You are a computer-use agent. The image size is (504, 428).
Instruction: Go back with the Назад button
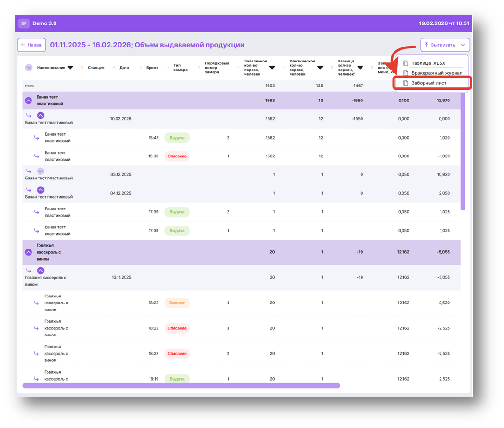pos(31,45)
